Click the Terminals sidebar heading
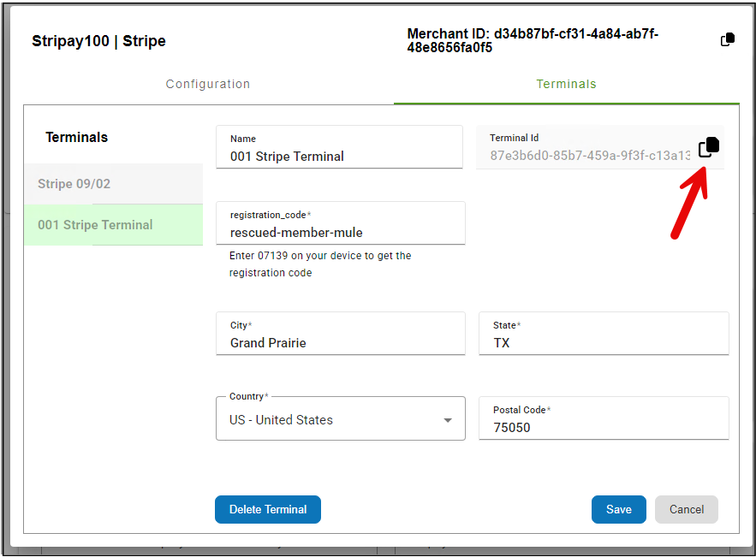 tap(76, 137)
